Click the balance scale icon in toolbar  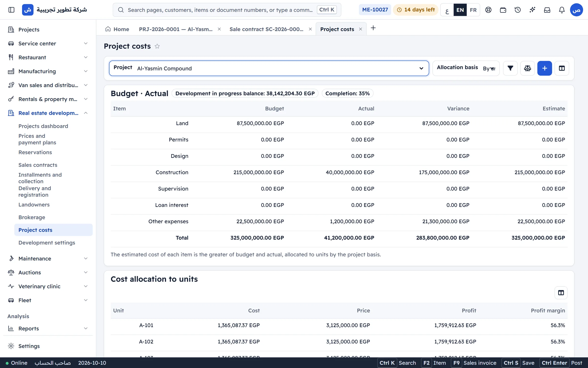pos(527,68)
